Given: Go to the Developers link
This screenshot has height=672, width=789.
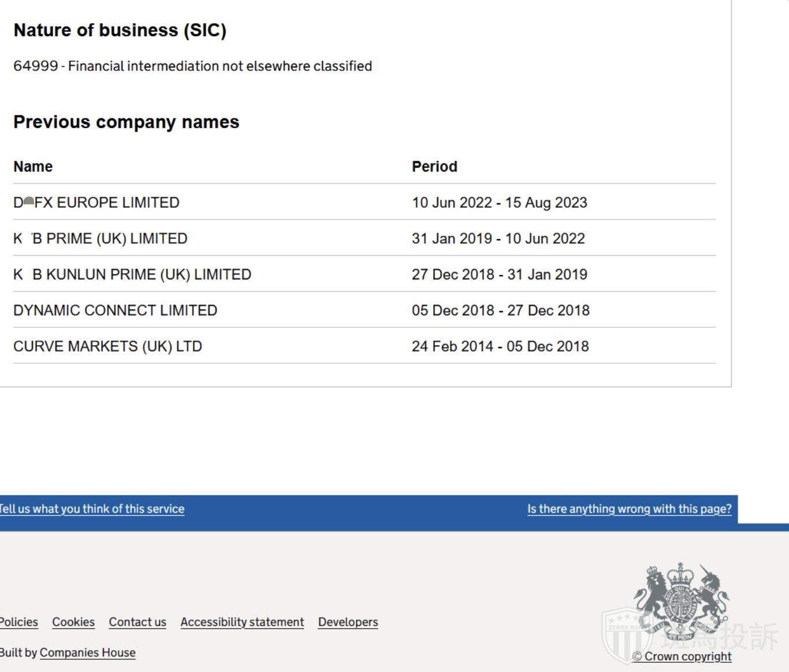Looking at the screenshot, I should click(x=348, y=622).
